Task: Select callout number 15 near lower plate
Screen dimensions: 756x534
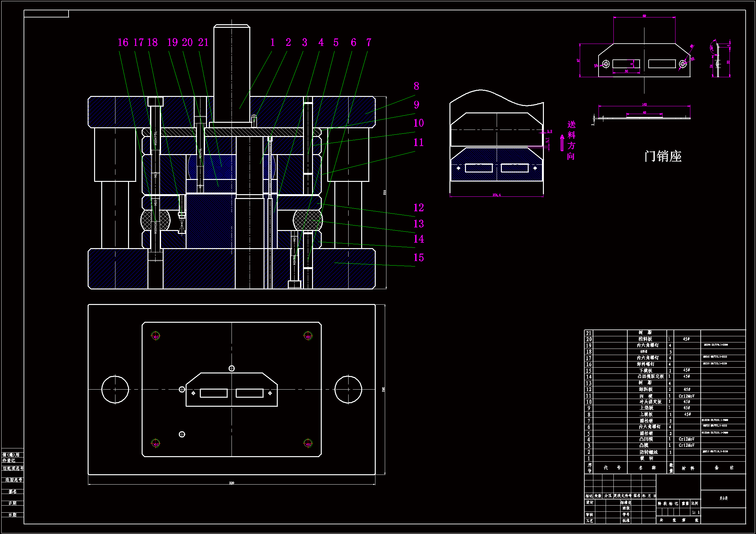Action: point(418,257)
